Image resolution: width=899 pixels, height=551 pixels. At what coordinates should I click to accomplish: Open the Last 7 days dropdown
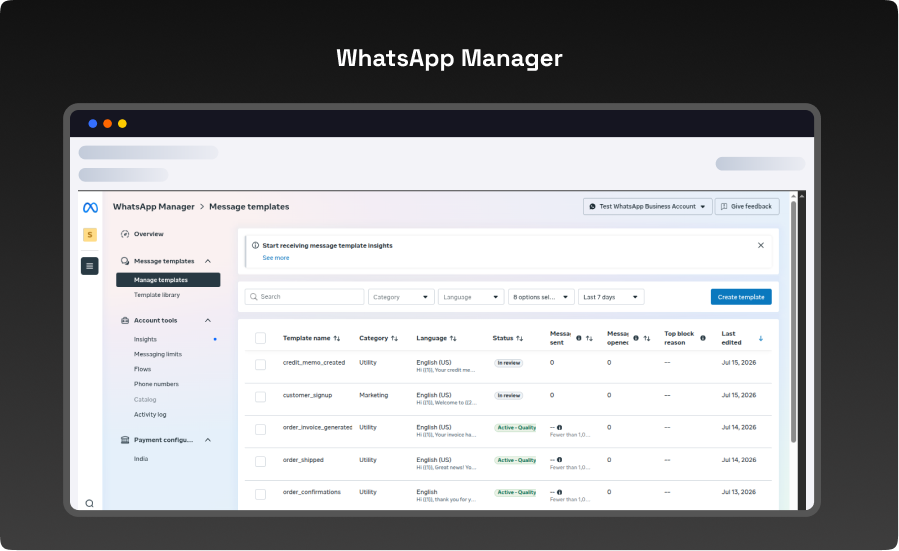611,297
